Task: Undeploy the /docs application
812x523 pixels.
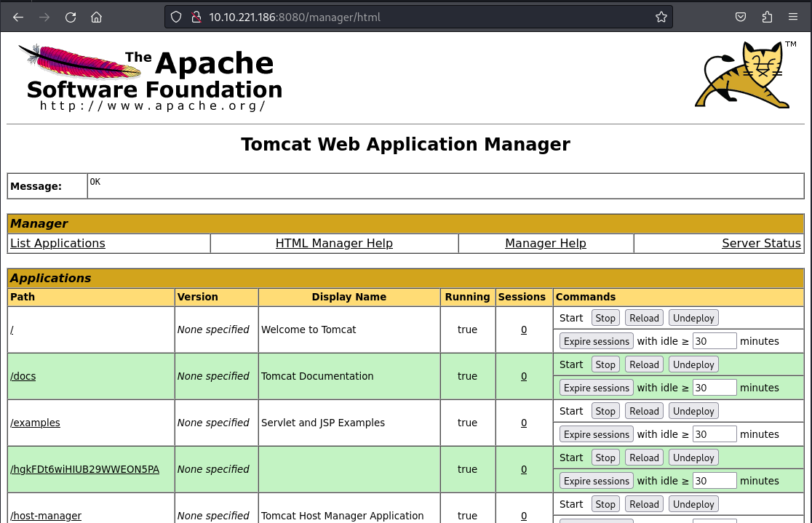Action: (693, 364)
